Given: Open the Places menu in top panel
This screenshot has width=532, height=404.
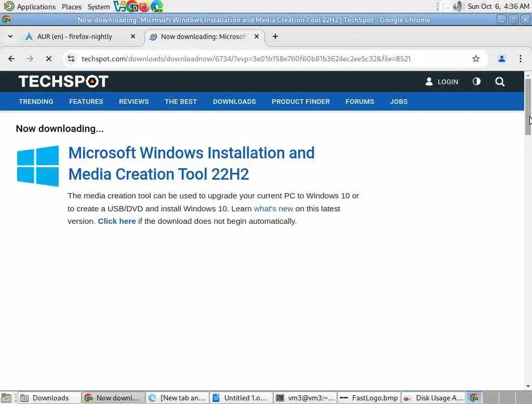Looking at the screenshot, I should [72, 7].
